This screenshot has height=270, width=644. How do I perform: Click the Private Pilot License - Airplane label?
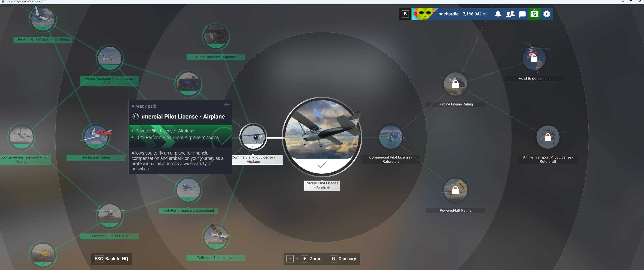coord(322,185)
